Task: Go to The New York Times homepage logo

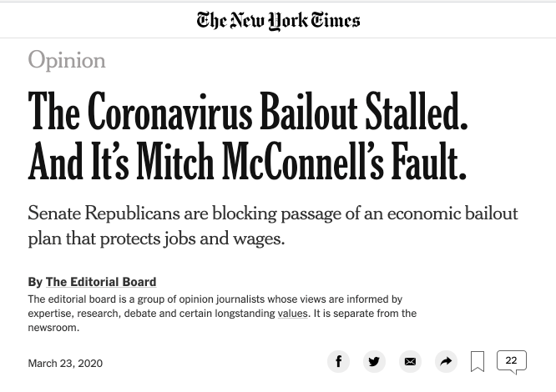Action: (x=278, y=20)
